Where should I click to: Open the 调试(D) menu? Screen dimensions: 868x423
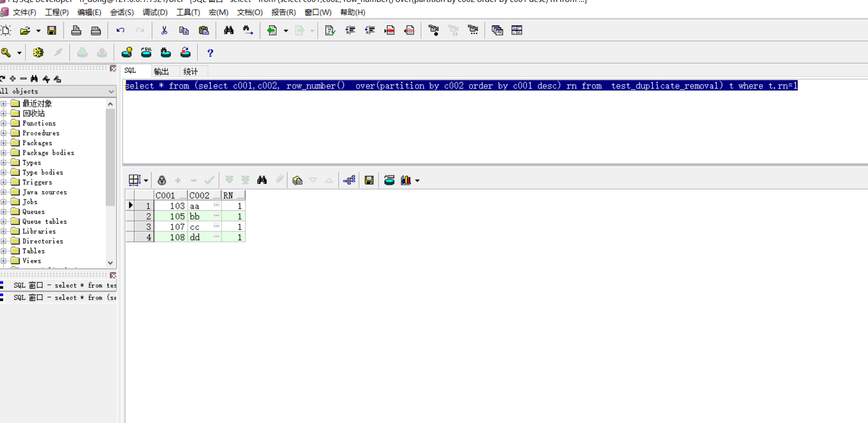pos(155,12)
